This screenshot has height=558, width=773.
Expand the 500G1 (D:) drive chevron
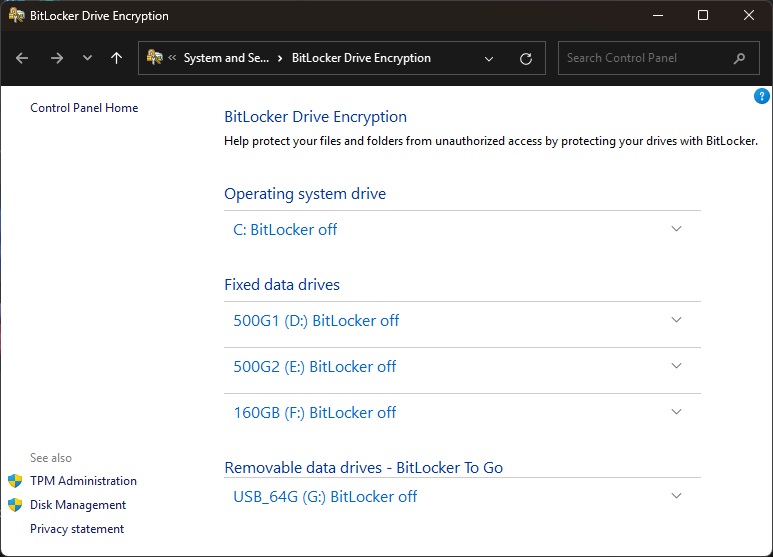pos(677,320)
